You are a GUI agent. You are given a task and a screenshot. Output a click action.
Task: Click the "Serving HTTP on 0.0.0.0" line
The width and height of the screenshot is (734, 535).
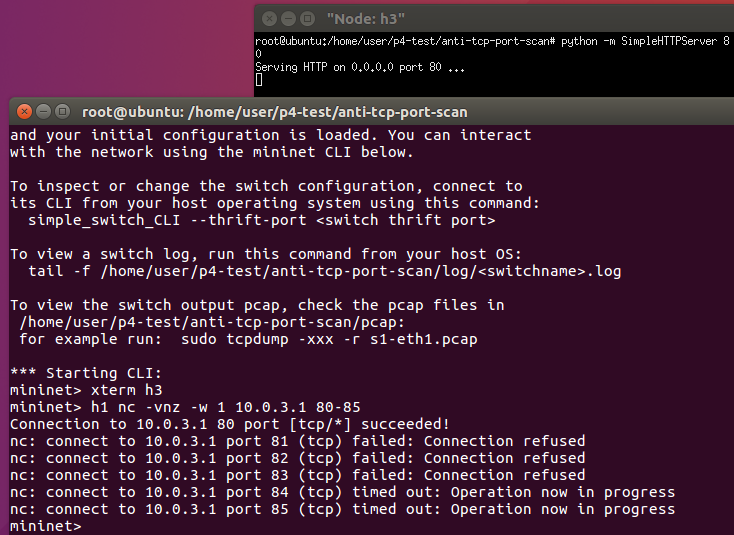pyautogui.click(x=360, y=67)
